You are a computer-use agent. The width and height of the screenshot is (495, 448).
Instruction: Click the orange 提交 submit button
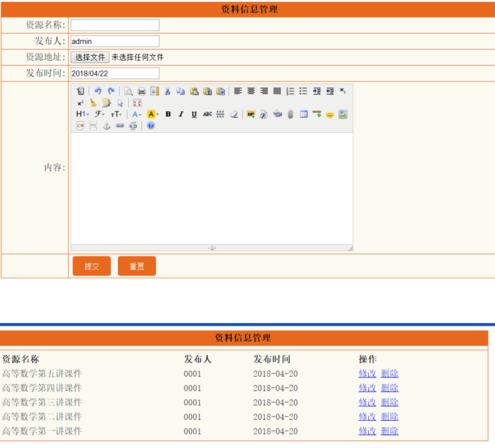pos(91,266)
